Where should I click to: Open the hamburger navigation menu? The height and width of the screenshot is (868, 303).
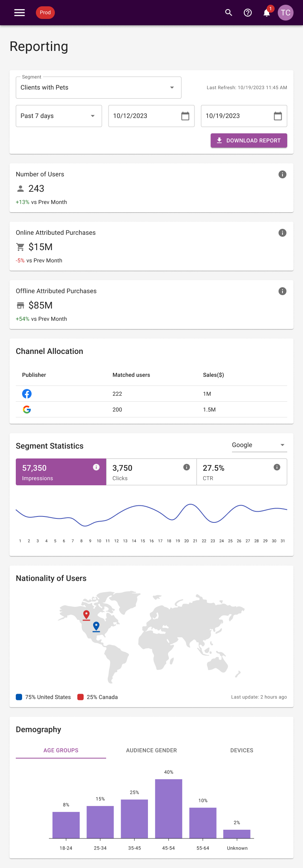(19, 13)
